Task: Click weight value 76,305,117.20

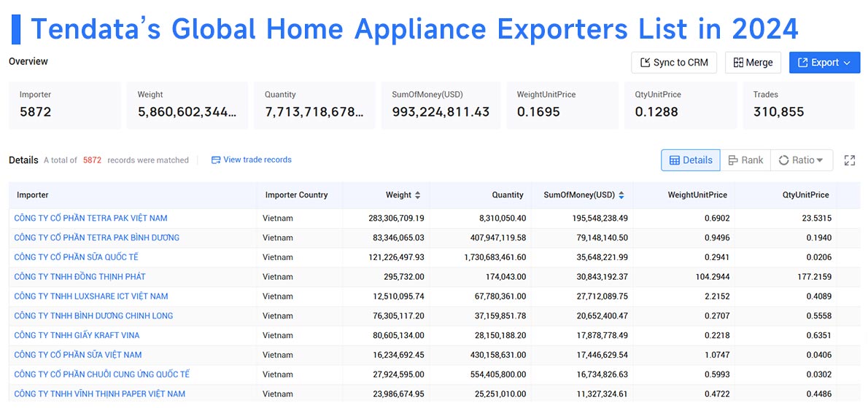Action: (x=398, y=315)
